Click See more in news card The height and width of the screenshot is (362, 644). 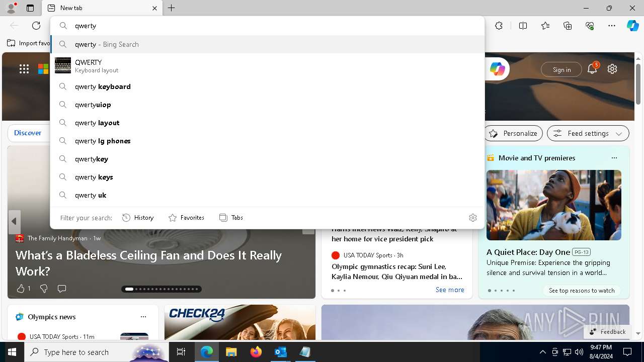pos(450,290)
